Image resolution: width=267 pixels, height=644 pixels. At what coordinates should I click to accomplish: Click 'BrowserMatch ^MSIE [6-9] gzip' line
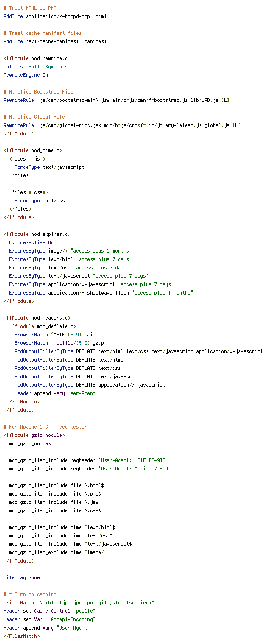pos(55,335)
